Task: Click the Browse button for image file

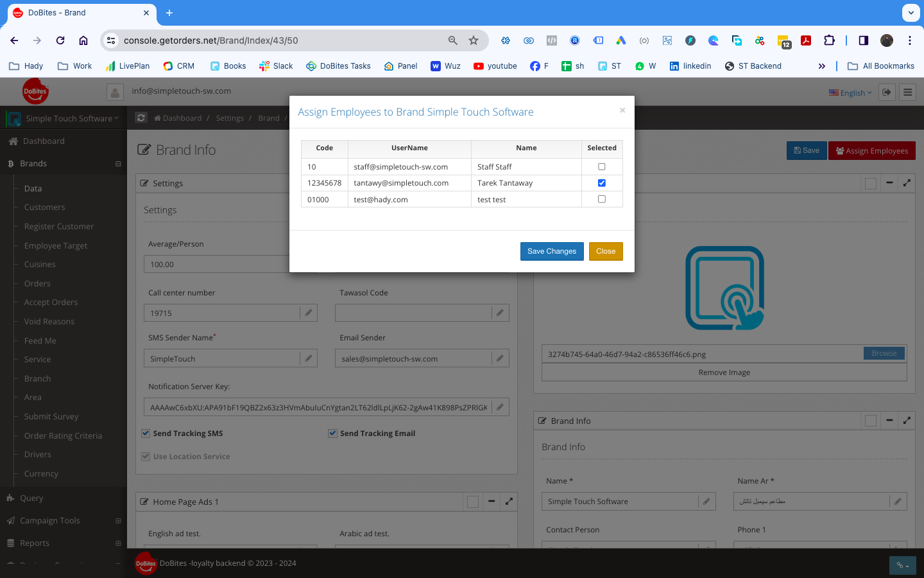Action: click(884, 353)
